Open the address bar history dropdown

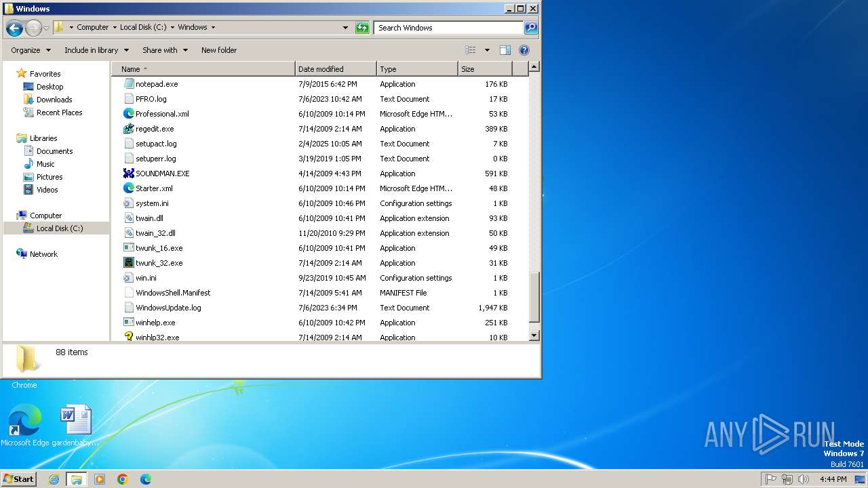[x=345, y=28]
